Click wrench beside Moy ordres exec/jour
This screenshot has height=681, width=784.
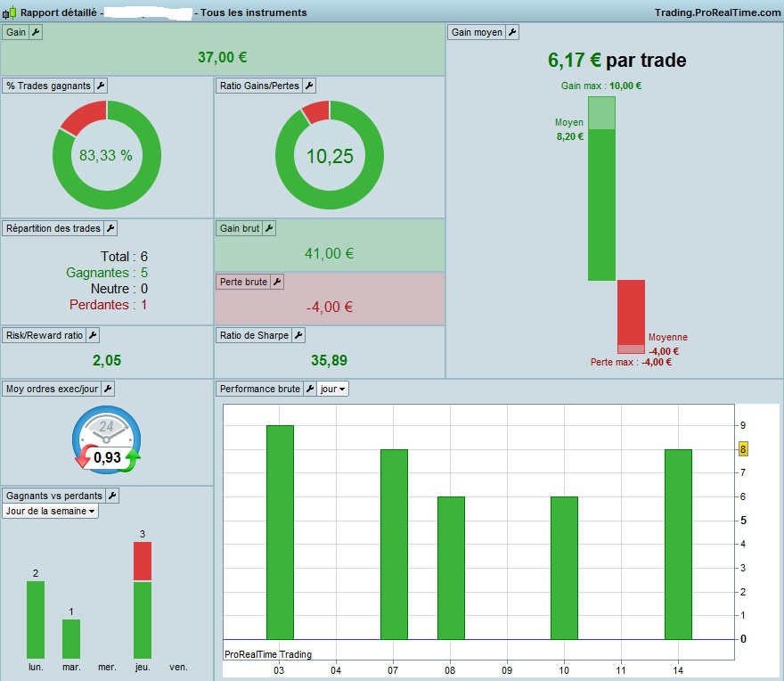[108, 389]
